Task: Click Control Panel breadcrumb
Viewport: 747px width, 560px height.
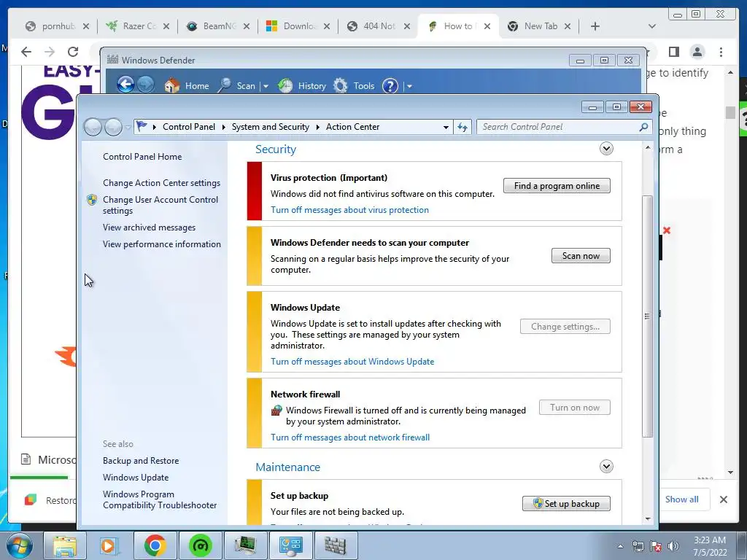Action: (189, 127)
